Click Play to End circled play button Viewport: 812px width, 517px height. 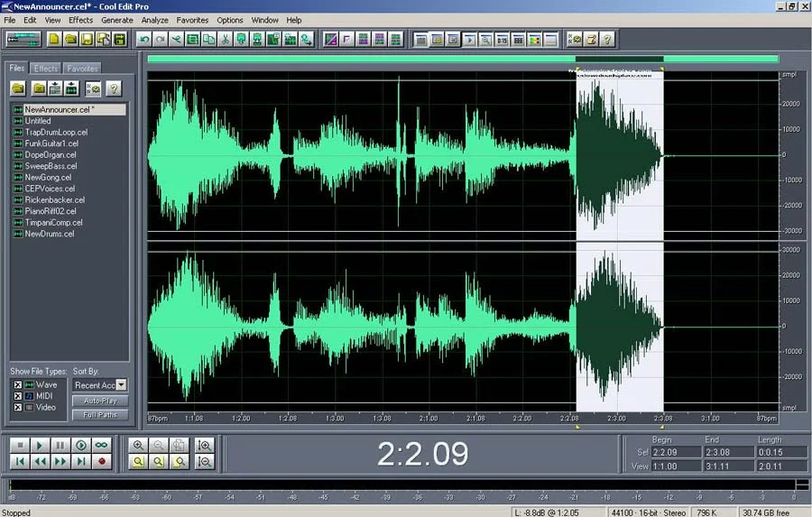point(81,445)
